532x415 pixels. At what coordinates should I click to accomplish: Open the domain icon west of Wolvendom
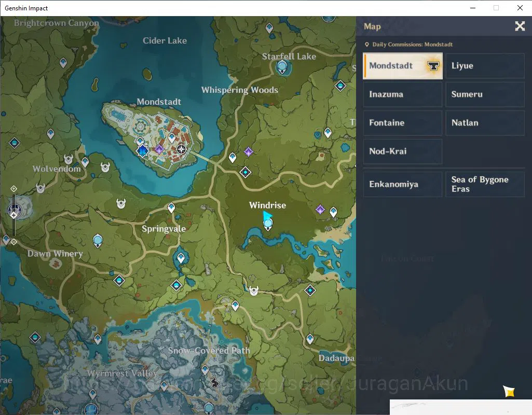pyautogui.click(x=14, y=143)
